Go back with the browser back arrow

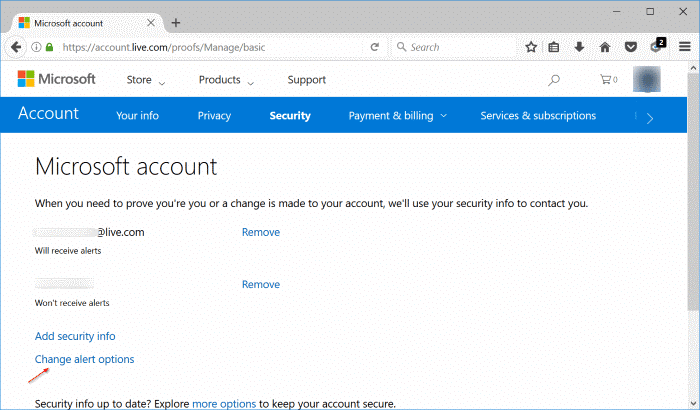(x=16, y=47)
